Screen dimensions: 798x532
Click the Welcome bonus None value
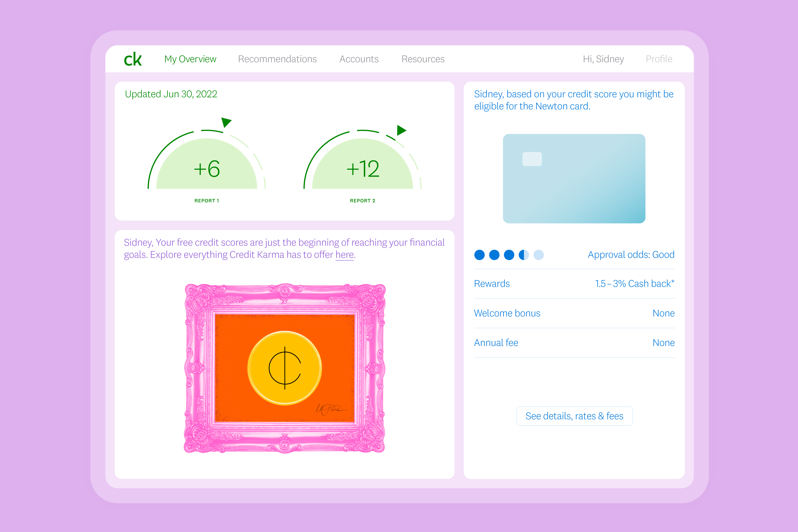pos(664,313)
